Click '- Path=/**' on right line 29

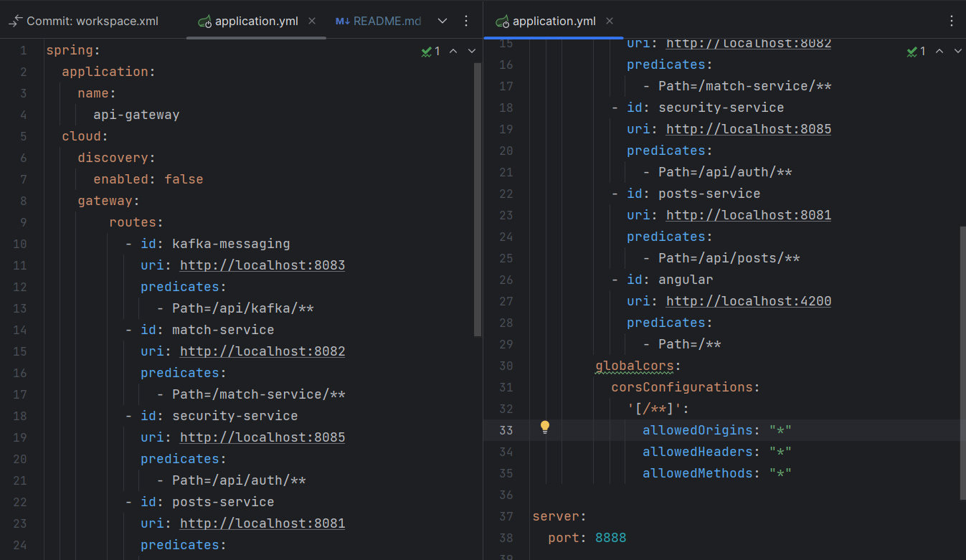tap(682, 344)
